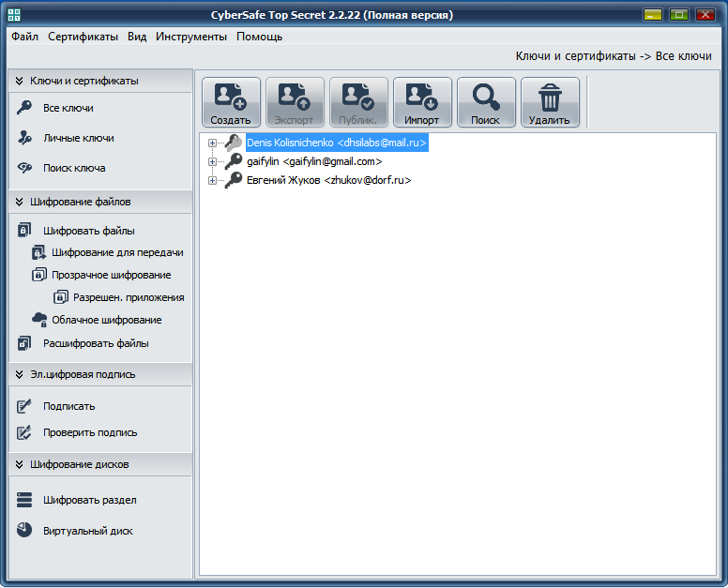Open Личные ключи in the sidebar

click(x=78, y=138)
